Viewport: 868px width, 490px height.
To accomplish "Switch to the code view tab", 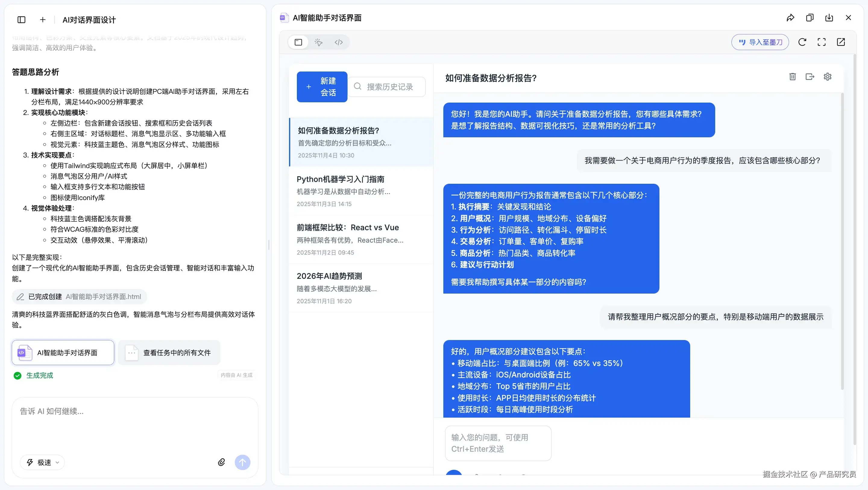I will [339, 42].
